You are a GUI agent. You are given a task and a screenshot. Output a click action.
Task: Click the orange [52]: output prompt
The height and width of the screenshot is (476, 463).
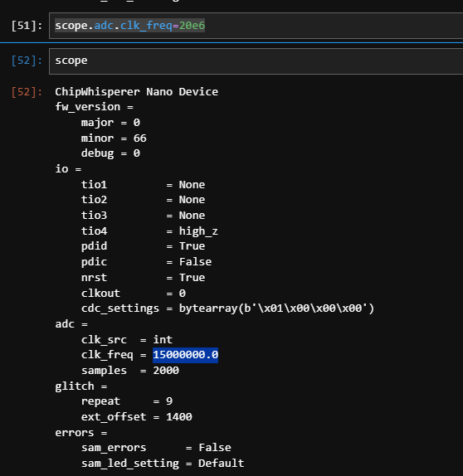click(27, 92)
